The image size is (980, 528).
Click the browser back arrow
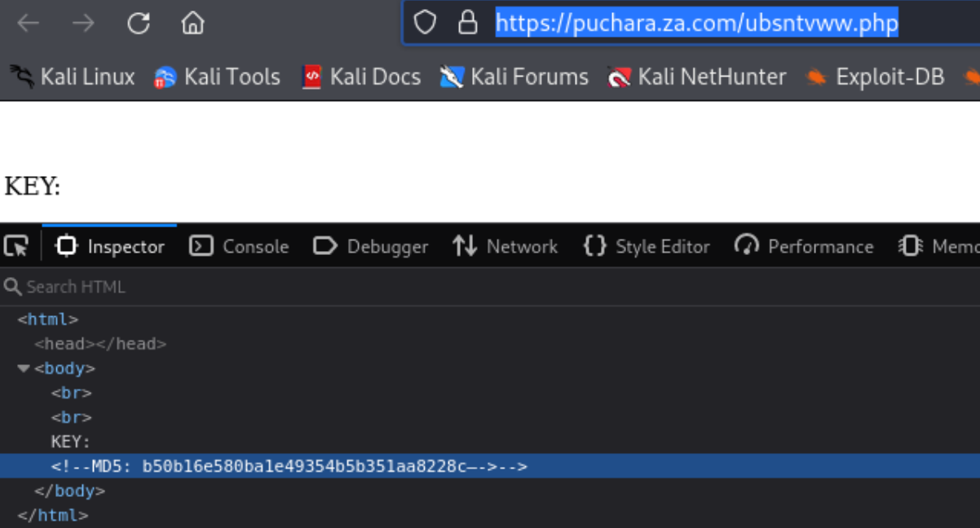click(x=29, y=24)
